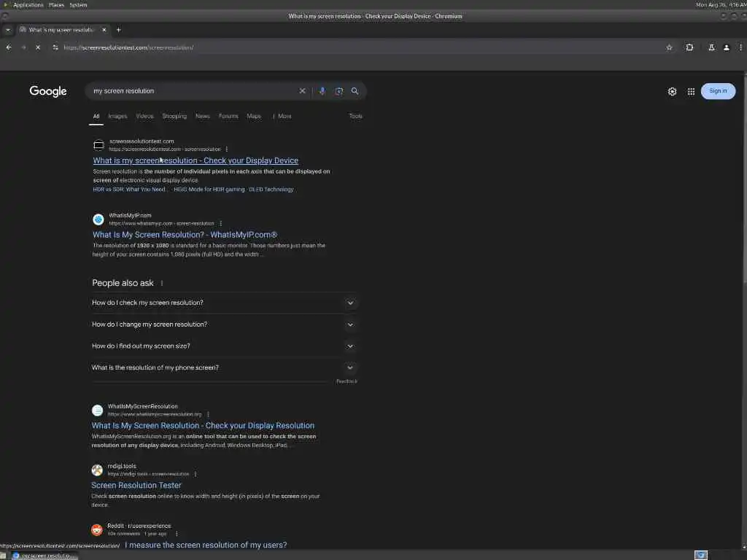Image resolution: width=747 pixels, height=560 pixels.
Task: Click the browser address bar URL
Action: click(128, 47)
